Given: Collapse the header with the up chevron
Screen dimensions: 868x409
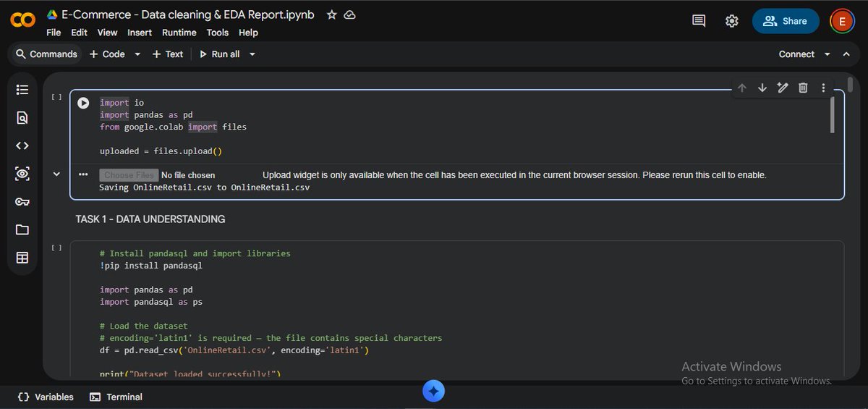Looking at the screenshot, I should click(x=846, y=54).
